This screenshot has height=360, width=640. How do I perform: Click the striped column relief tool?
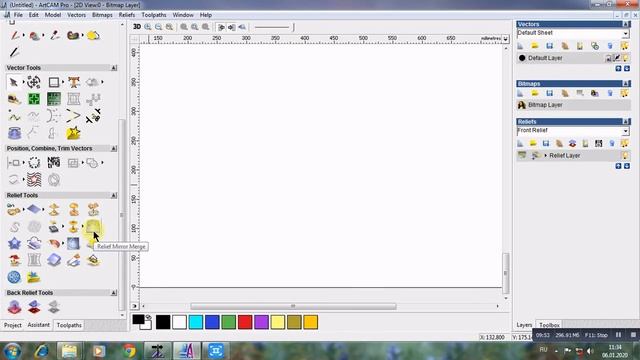pyautogui.click(x=34, y=260)
